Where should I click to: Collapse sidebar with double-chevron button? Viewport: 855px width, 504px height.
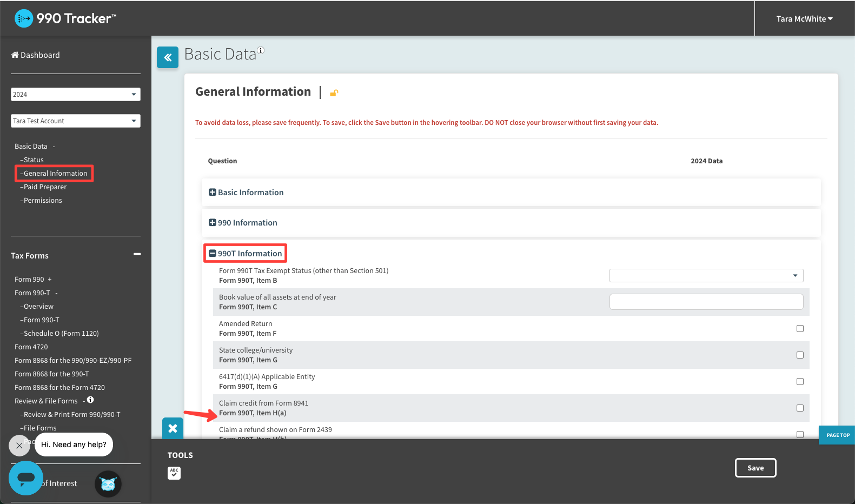(x=168, y=57)
